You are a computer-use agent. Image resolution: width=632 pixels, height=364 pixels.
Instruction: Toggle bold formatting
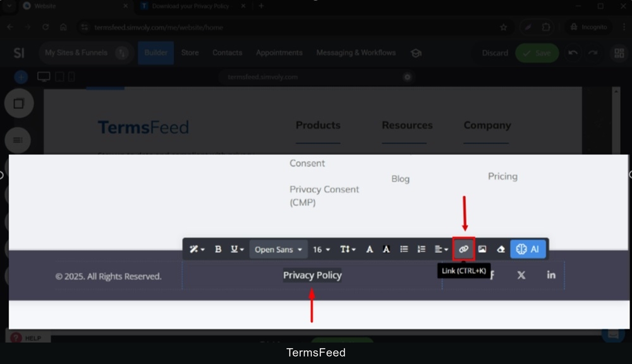coord(218,250)
